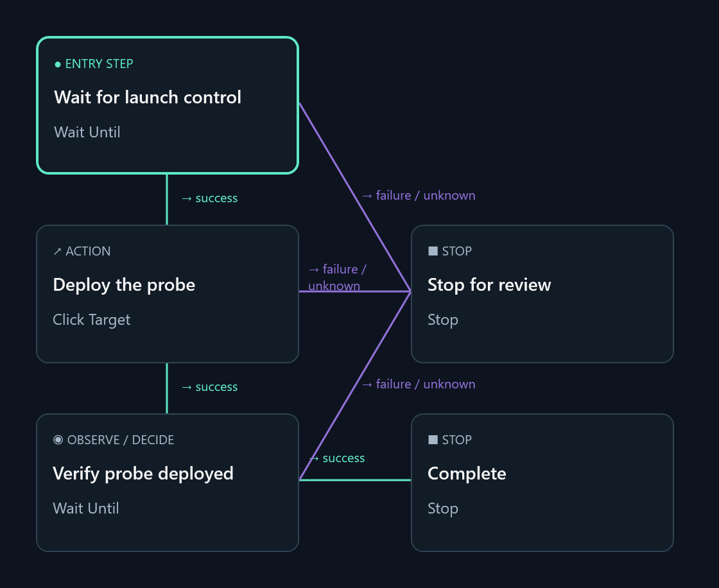
Task: Click the 'Click Target' subtitle text
Action: [x=92, y=320]
